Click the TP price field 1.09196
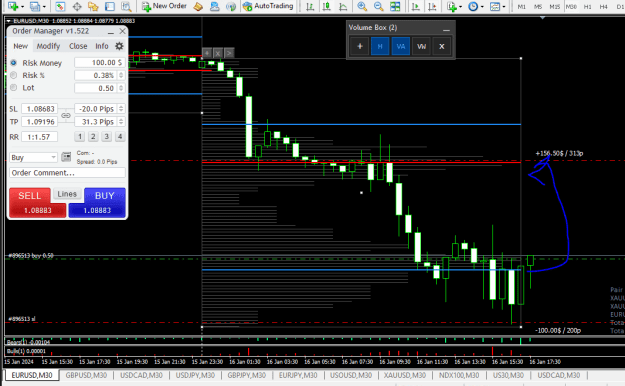 39,122
